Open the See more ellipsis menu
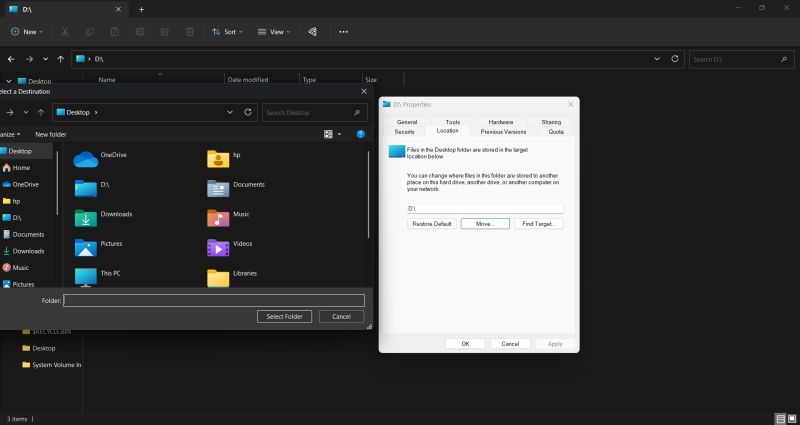800x425 pixels. point(343,32)
